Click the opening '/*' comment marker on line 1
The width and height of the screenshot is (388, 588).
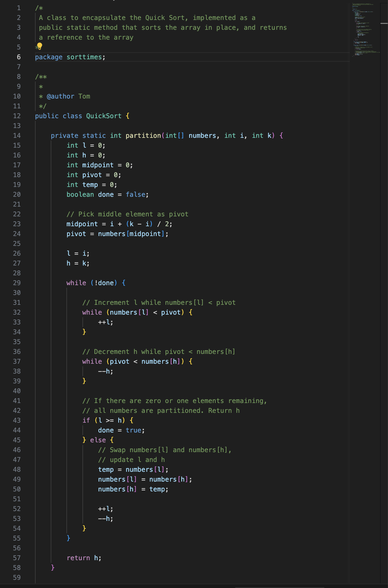click(x=39, y=8)
